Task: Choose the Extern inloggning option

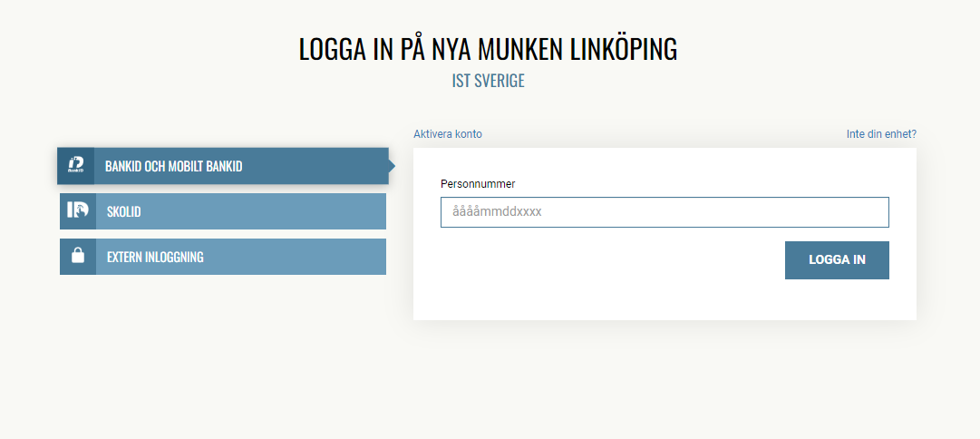Action: click(223, 257)
